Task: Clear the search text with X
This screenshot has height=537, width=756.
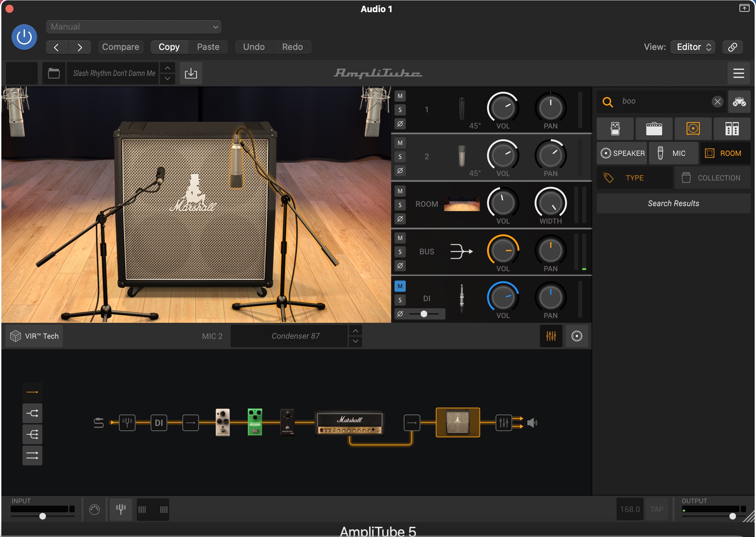Action: tap(718, 102)
